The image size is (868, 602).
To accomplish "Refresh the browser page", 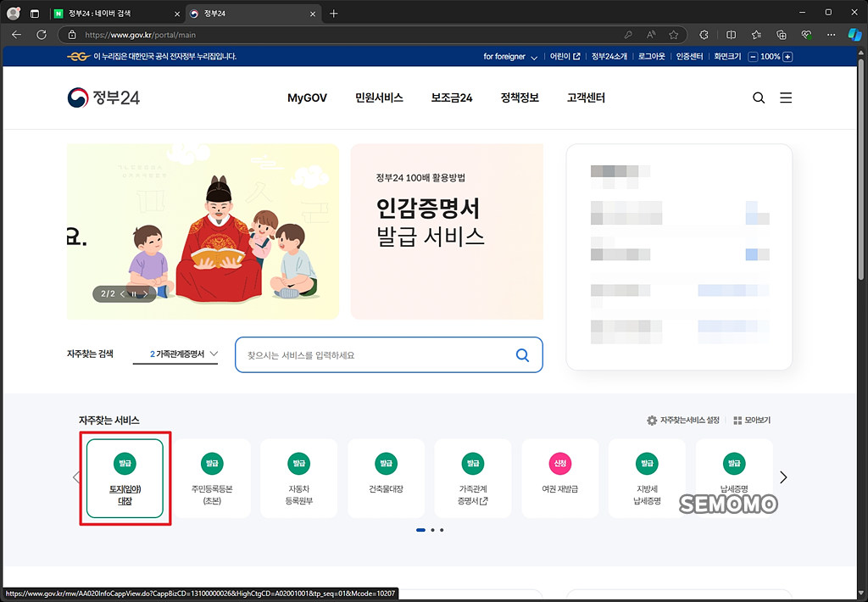I will coord(42,35).
